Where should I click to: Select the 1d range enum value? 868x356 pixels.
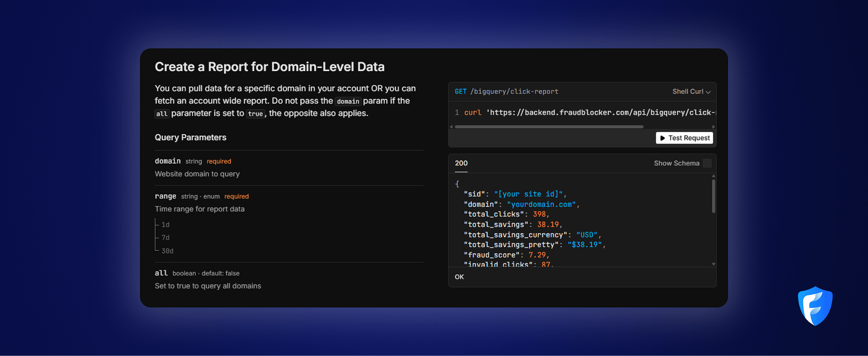[166, 225]
